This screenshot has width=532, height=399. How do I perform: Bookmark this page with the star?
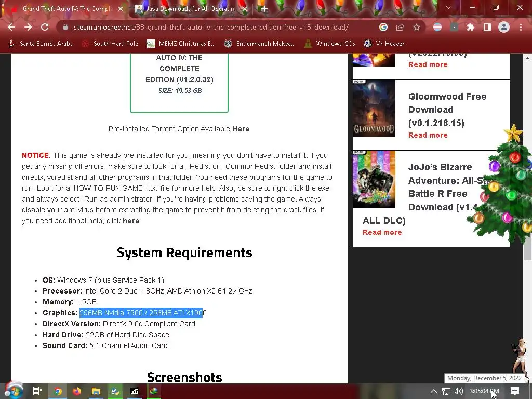pyautogui.click(x=417, y=27)
